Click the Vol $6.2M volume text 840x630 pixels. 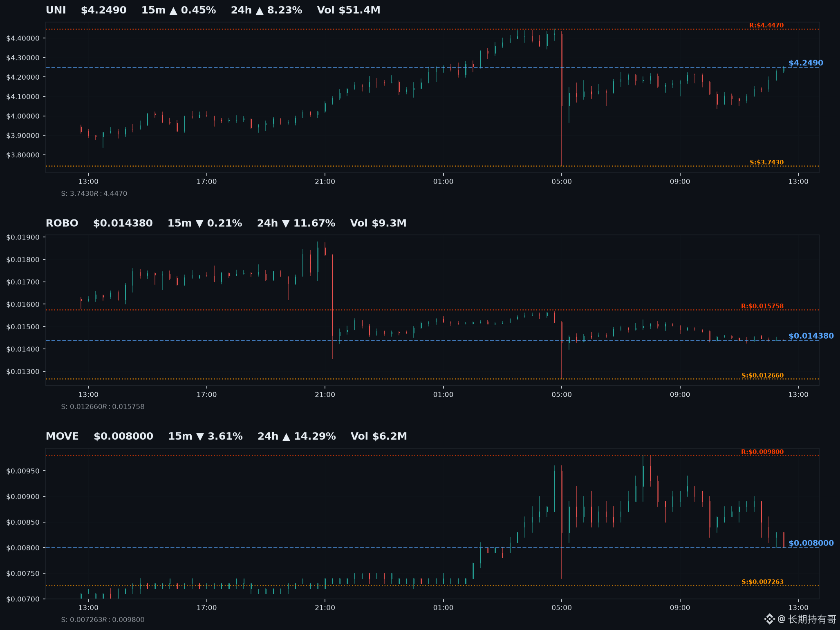point(379,436)
